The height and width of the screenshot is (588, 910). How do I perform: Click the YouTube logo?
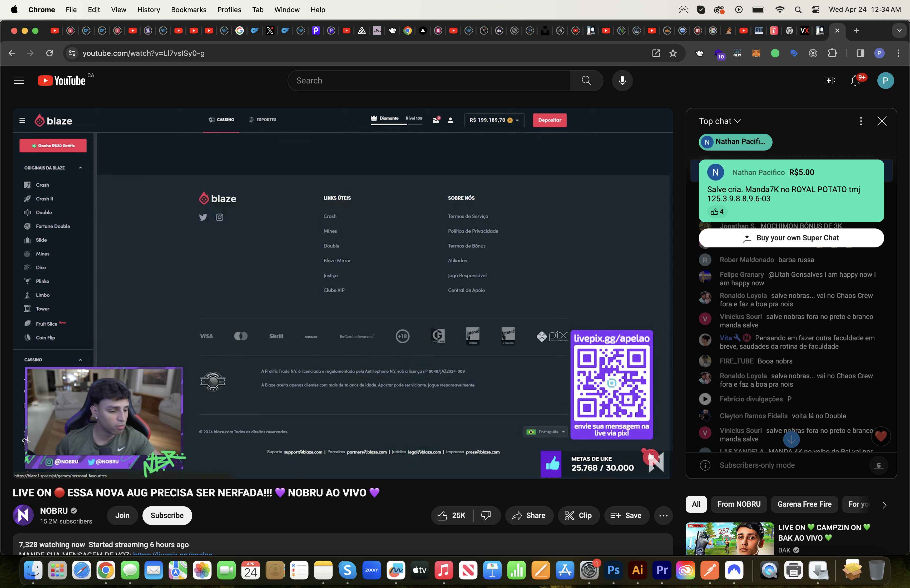[61, 81]
